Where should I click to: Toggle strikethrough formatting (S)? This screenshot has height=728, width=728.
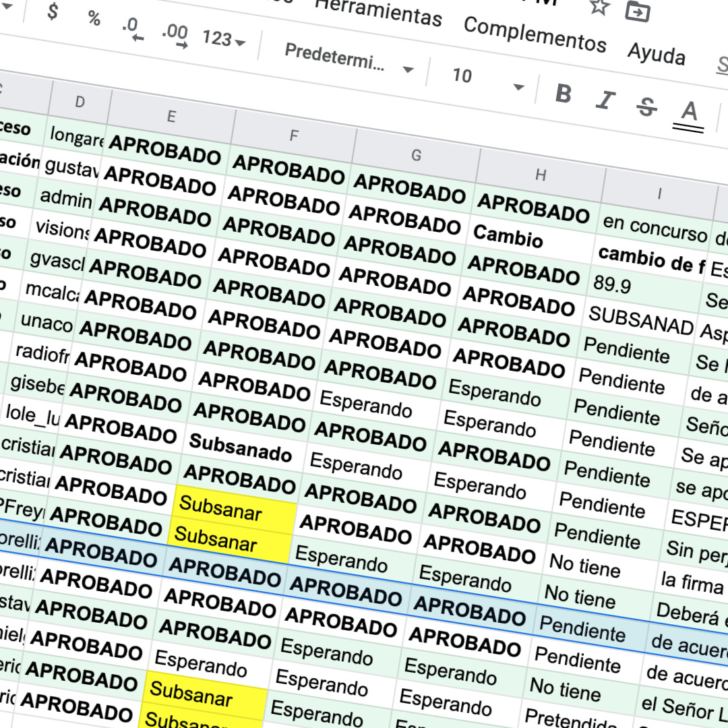pyautogui.click(x=646, y=107)
